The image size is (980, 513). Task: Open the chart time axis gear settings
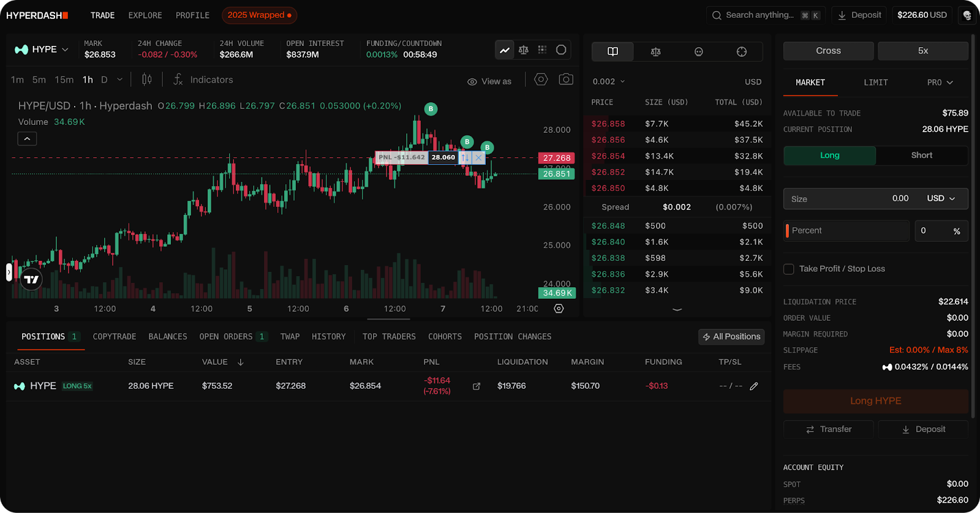click(x=559, y=309)
